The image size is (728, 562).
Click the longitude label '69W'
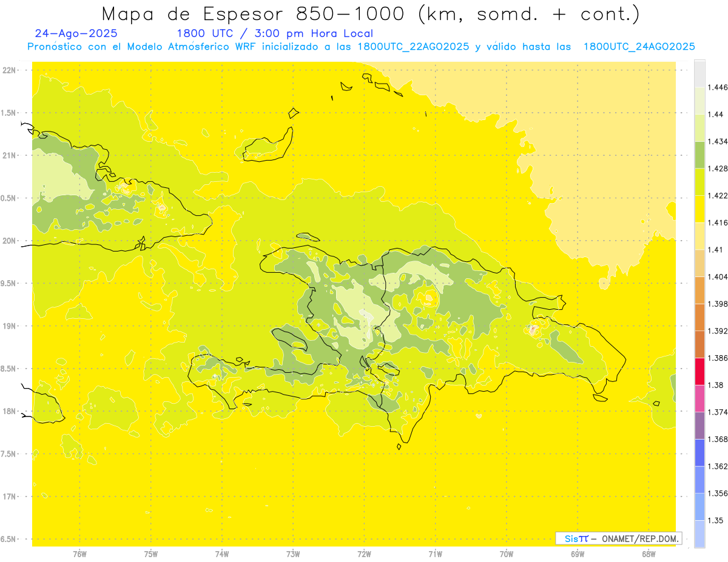[577, 554]
